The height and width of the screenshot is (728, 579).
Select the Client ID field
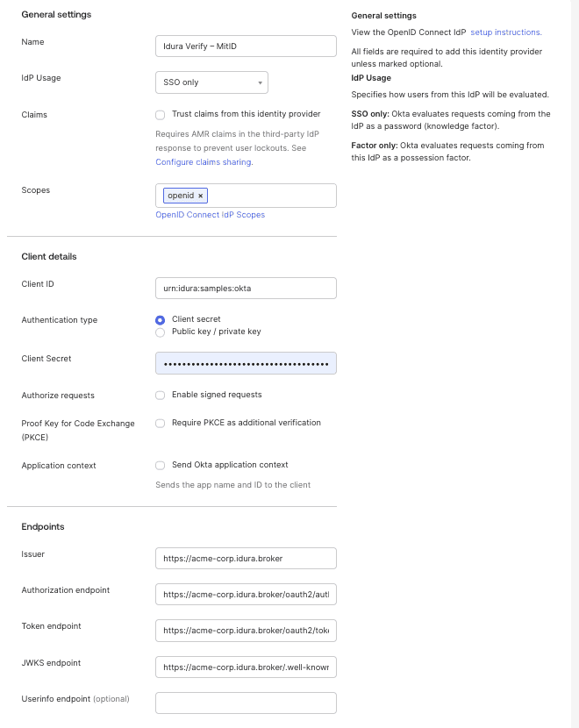246,287
